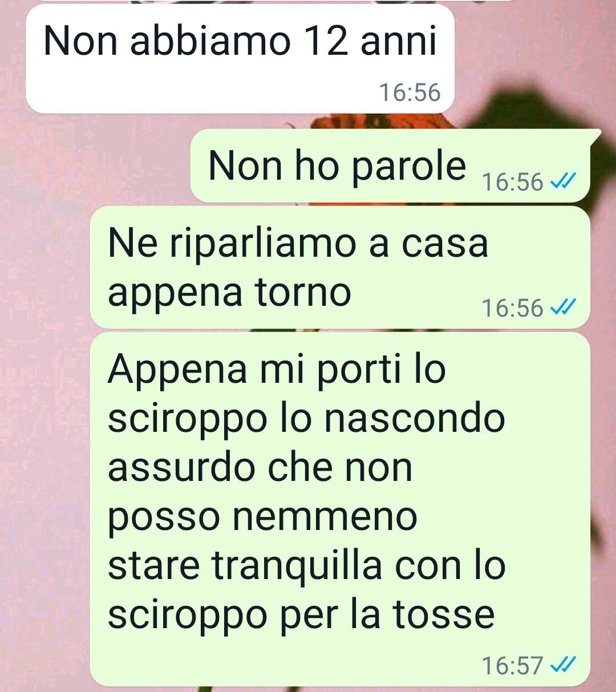Tap the words "appena torno" in the green bubble
This screenshot has height=692, width=616.
(229, 293)
